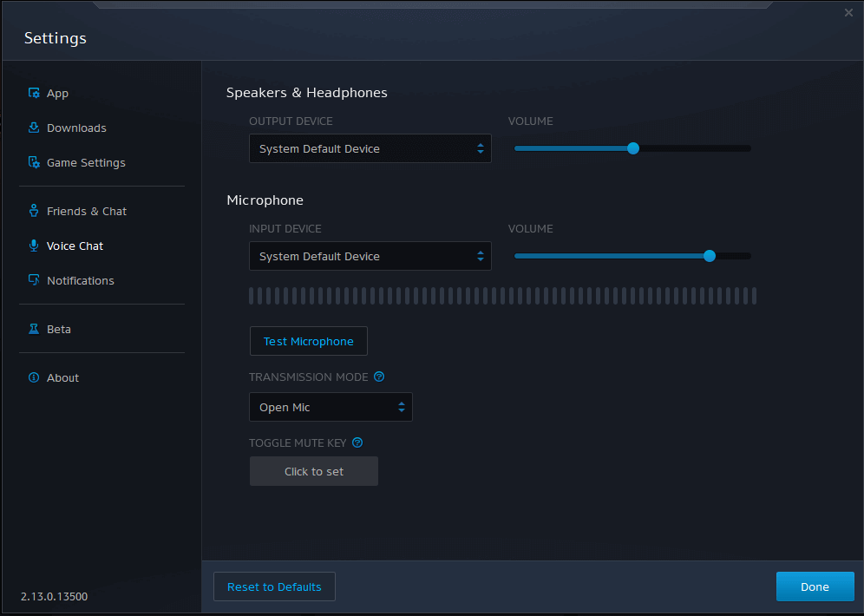Click the Friends & Chat icon
This screenshot has width=864, height=616.
click(x=34, y=212)
